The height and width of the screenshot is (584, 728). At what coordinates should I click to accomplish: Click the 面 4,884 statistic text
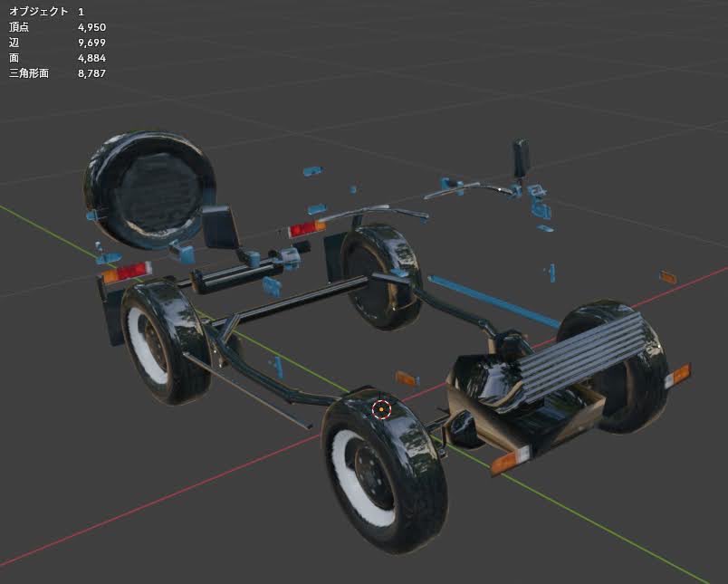(58, 58)
